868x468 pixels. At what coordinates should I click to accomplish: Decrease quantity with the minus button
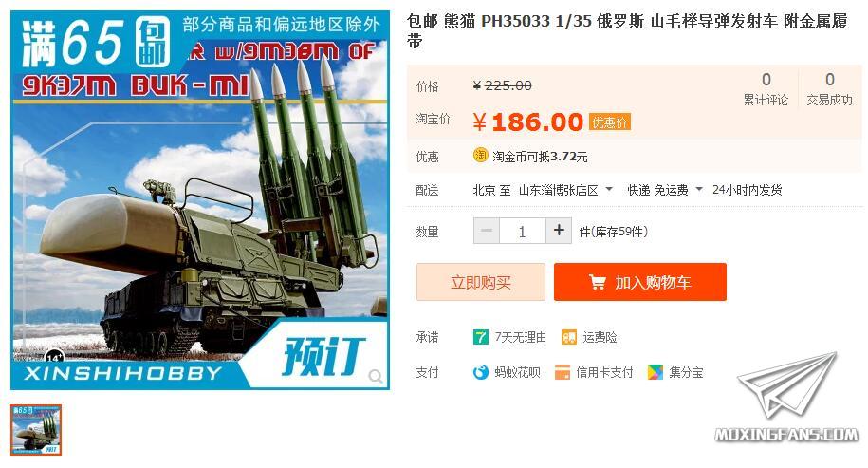tap(487, 231)
